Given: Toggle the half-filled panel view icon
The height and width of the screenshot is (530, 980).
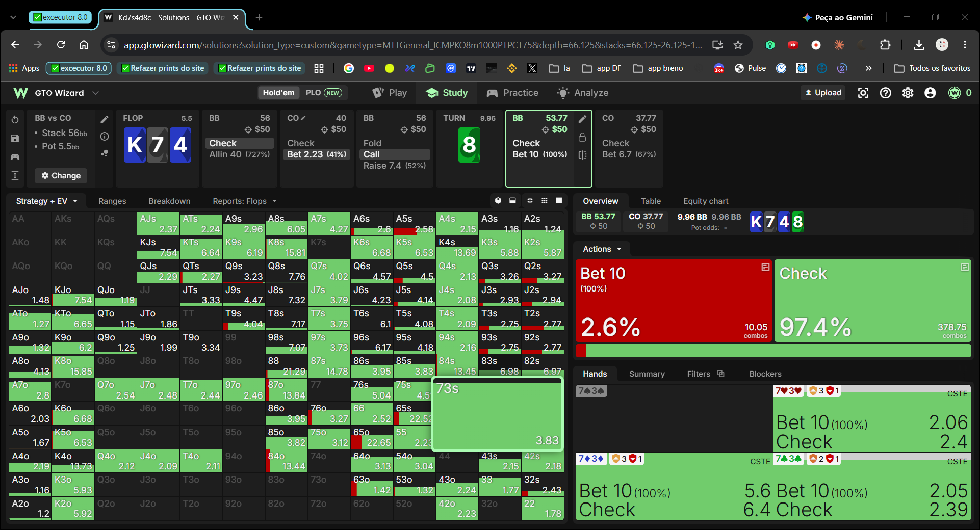Looking at the screenshot, I should pyautogui.click(x=512, y=201).
